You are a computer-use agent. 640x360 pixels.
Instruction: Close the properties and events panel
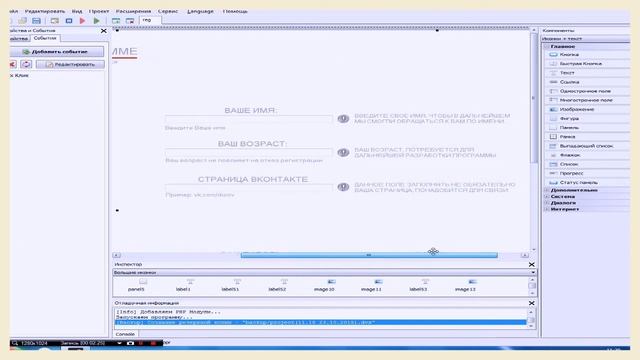click(104, 31)
